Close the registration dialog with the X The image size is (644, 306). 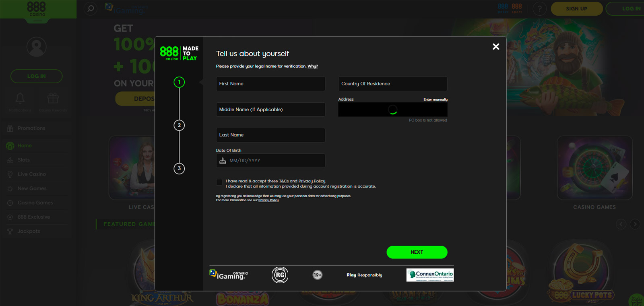point(496,47)
